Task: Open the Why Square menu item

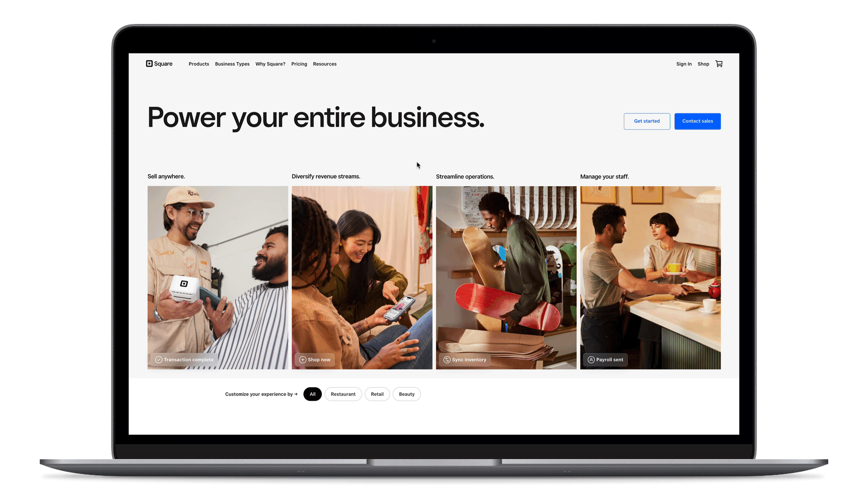Action: click(270, 64)
